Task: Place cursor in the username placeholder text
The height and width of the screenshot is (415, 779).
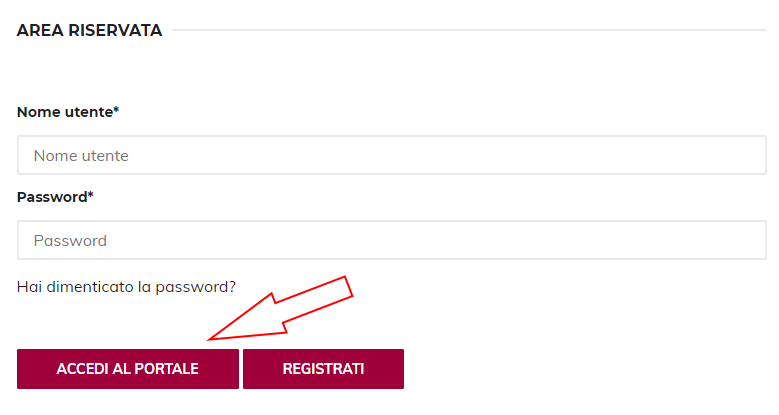Action: click(x=81, y=156)
